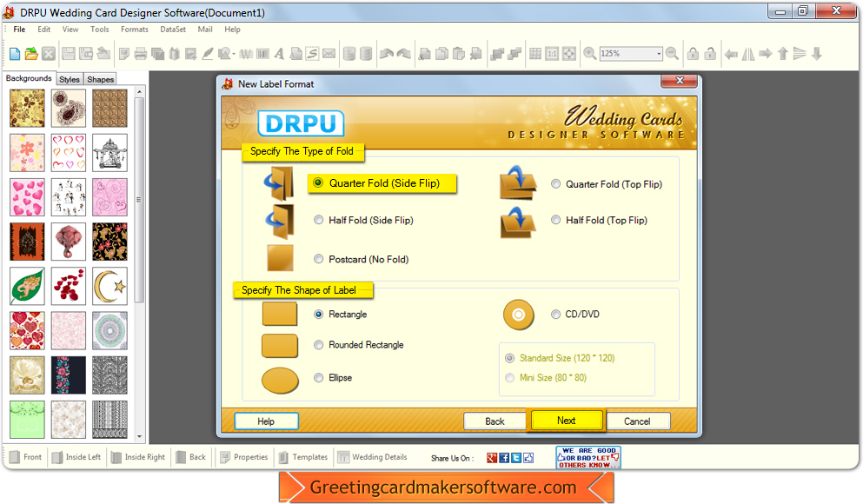The height and width of the screenshot is (504, 863).
Task: Pick the crescent moon and star background
Action: coord(110,286)
